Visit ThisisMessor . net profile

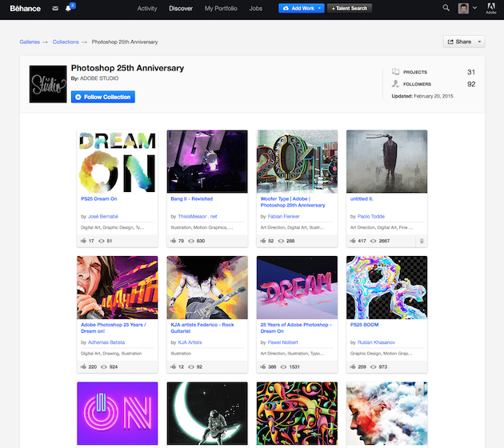coord(198,216)
